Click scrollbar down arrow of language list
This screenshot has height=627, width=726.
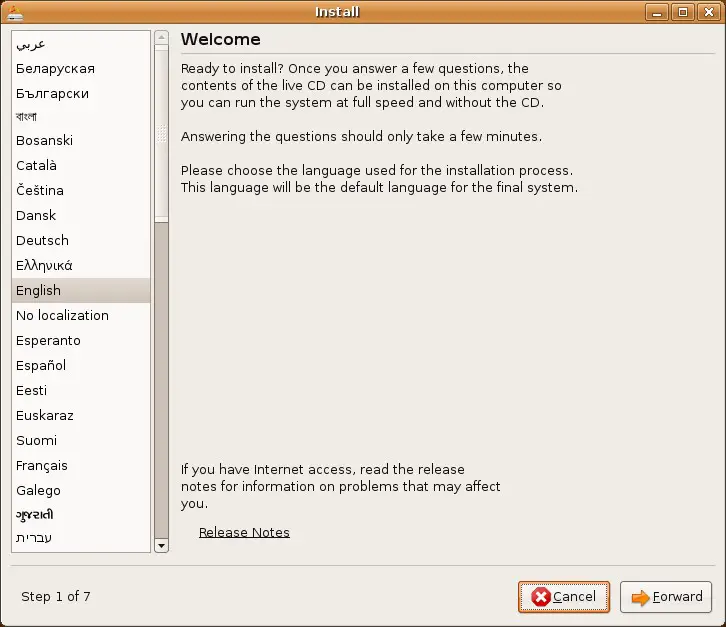click(x=161, y=545)
